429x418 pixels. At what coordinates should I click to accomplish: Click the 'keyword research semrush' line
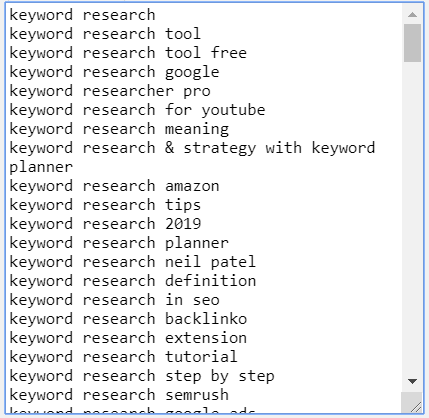tap(119, 395)
